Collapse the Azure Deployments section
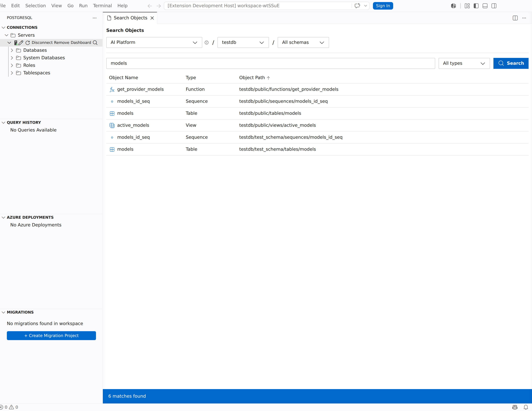 3,217
